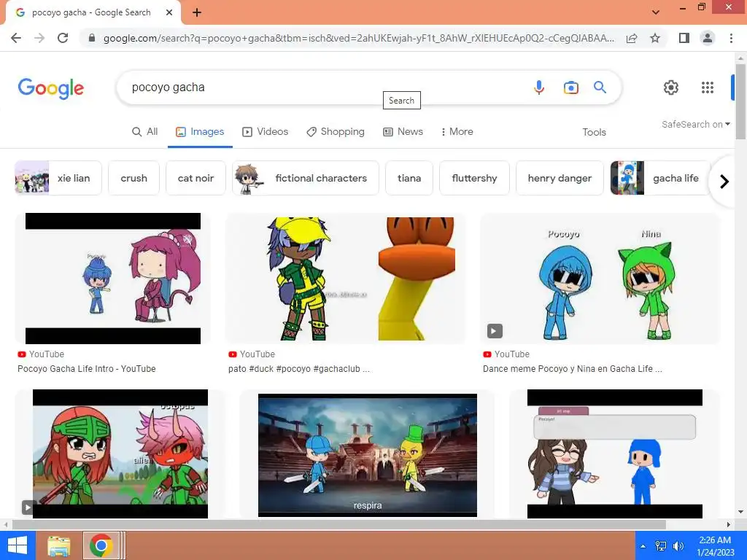Open Dance meme Pocoyo y Nina thumbnail

[x=601, y=279]
